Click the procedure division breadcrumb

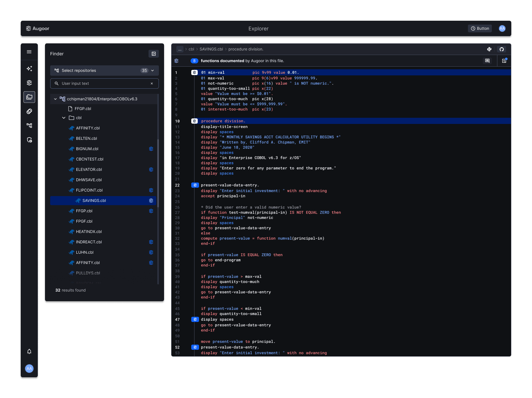[246, 49]
